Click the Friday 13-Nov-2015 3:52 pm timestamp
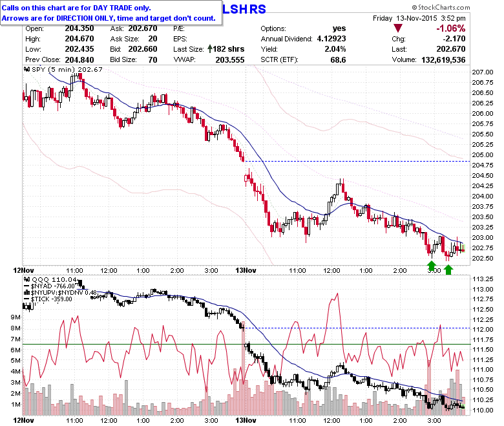The width and height of the screenshot is (504, 426). coord(419,18)
